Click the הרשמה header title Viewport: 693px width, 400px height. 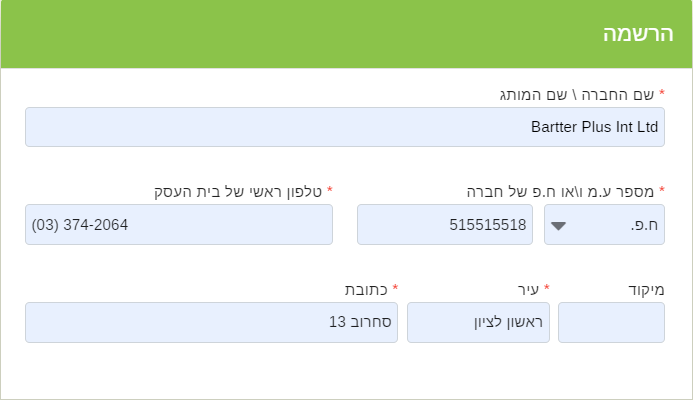pos(636,33)
